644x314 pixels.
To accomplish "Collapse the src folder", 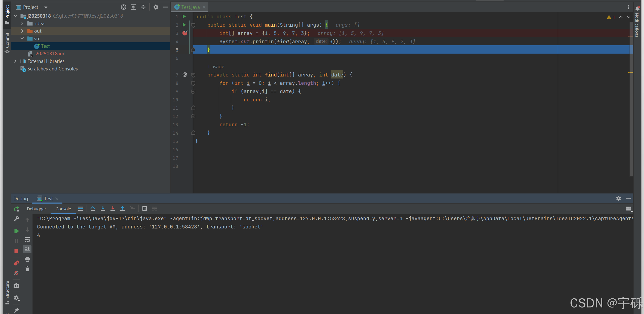I will tap(22, 38).
